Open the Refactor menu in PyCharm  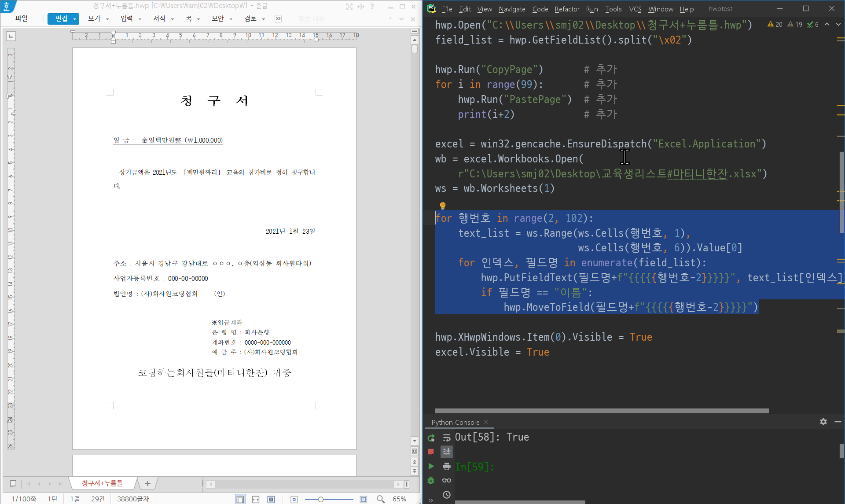tap(567, 9)
